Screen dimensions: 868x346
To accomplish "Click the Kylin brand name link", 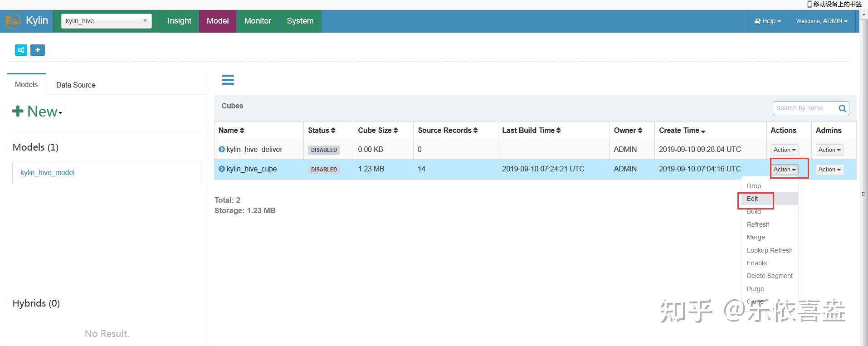I will click(x=37, y=20).
